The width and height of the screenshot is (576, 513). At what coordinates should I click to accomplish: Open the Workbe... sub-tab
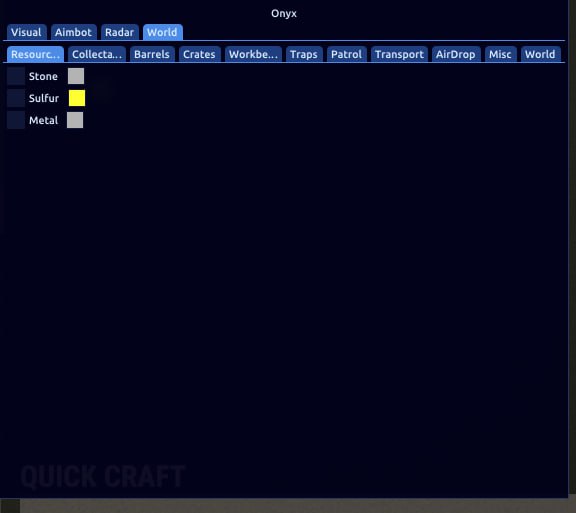coord(253,54)
